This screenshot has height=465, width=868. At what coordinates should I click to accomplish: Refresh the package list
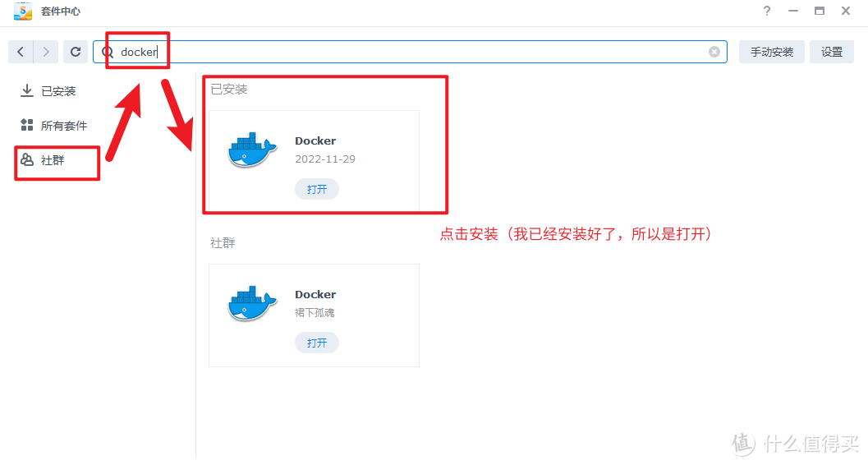76,52
